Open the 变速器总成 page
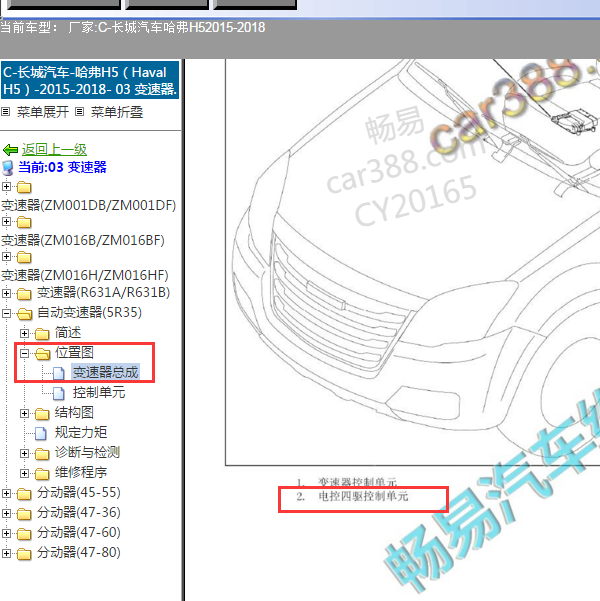This screenshot has width=600, height=601. pos(105,372)
